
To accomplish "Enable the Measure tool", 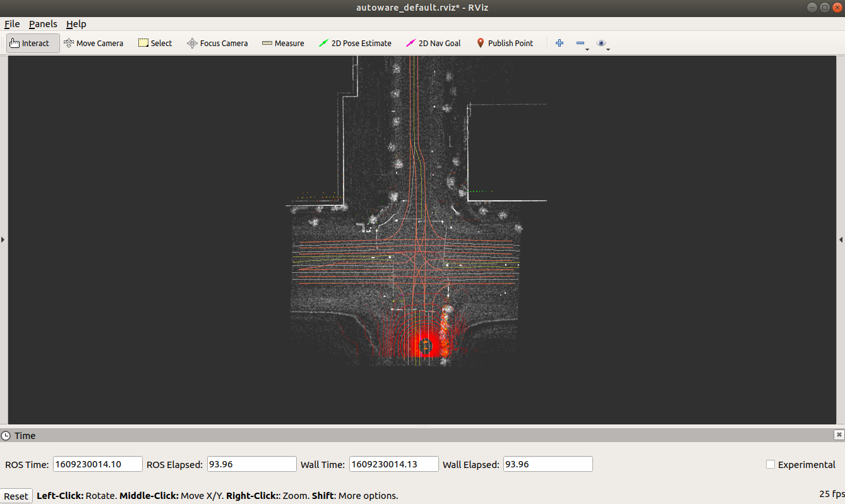I will click(x=283, y=43).
